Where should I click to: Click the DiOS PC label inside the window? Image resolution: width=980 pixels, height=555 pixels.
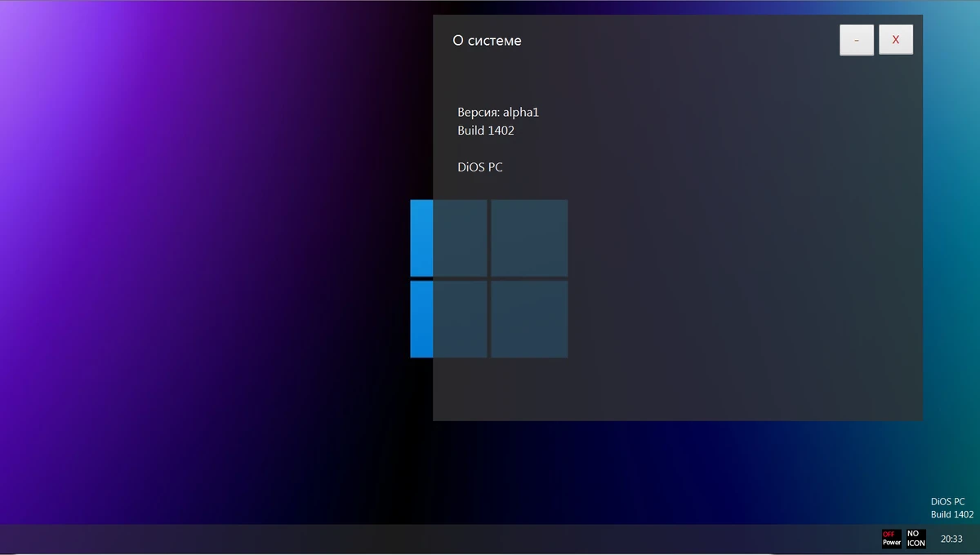[x=480, y=166]
